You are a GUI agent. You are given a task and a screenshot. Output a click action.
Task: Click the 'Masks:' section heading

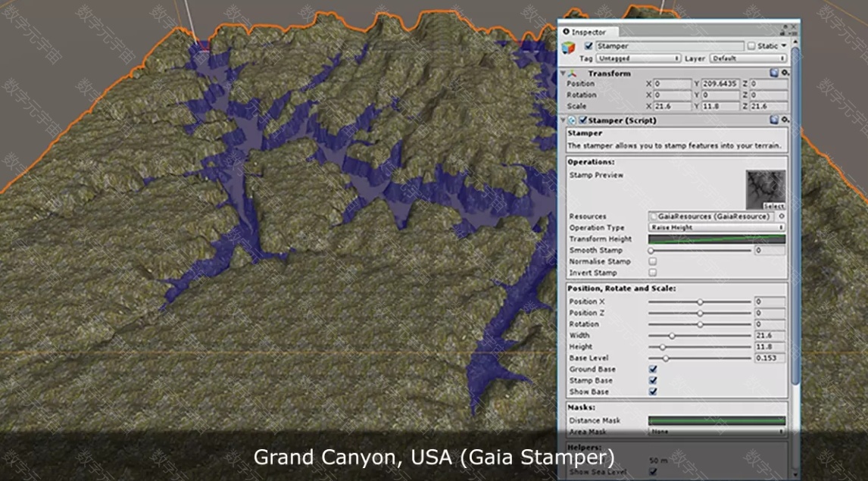click(581, 407)
